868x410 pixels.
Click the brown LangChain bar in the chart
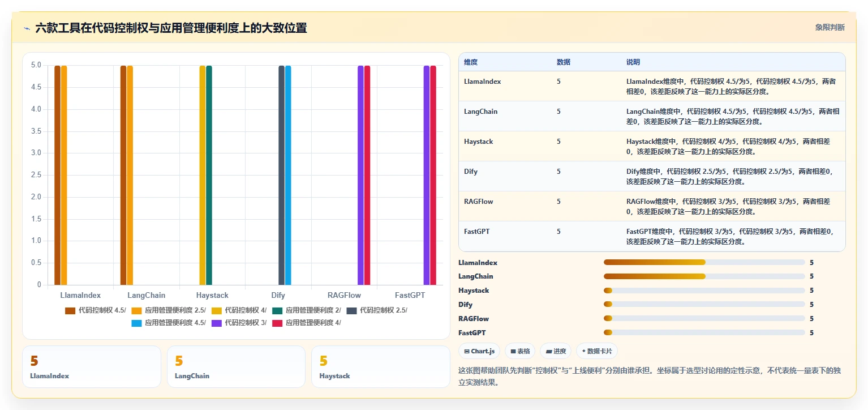point(123,175)
